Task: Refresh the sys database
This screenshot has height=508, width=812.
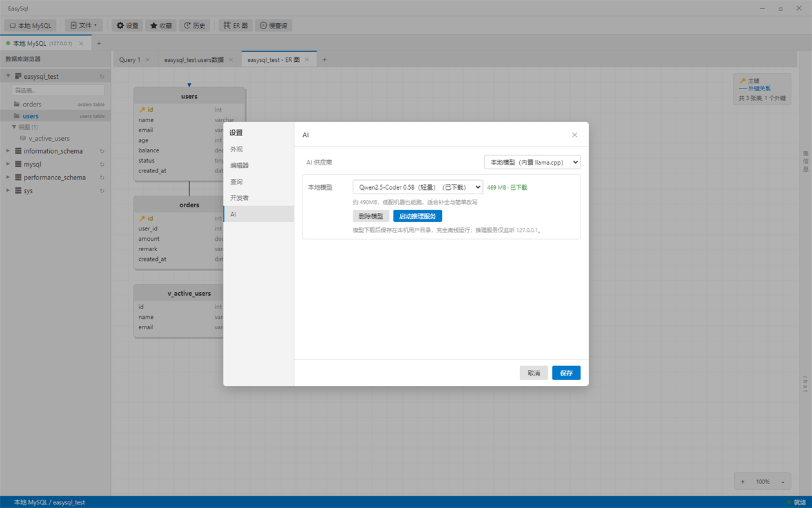Action: point(102,191)
